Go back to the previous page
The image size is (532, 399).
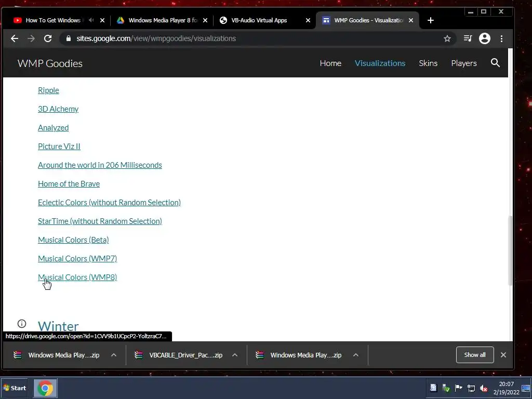click(14, 38)
